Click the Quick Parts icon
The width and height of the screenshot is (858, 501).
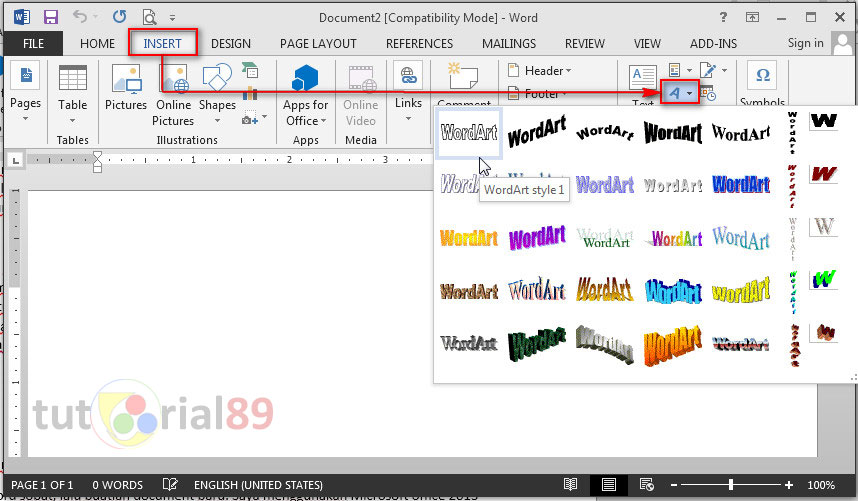click(x=675, y=70)
